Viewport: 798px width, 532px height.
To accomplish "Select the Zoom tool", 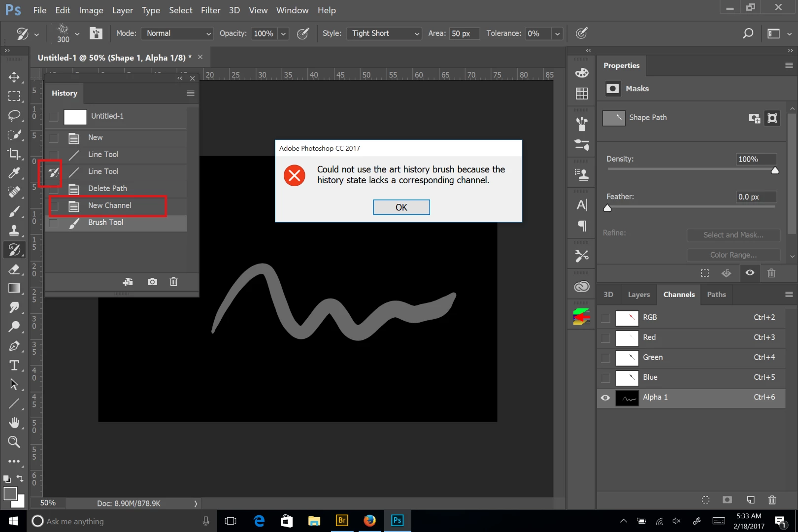I will (x=14, y=442).
